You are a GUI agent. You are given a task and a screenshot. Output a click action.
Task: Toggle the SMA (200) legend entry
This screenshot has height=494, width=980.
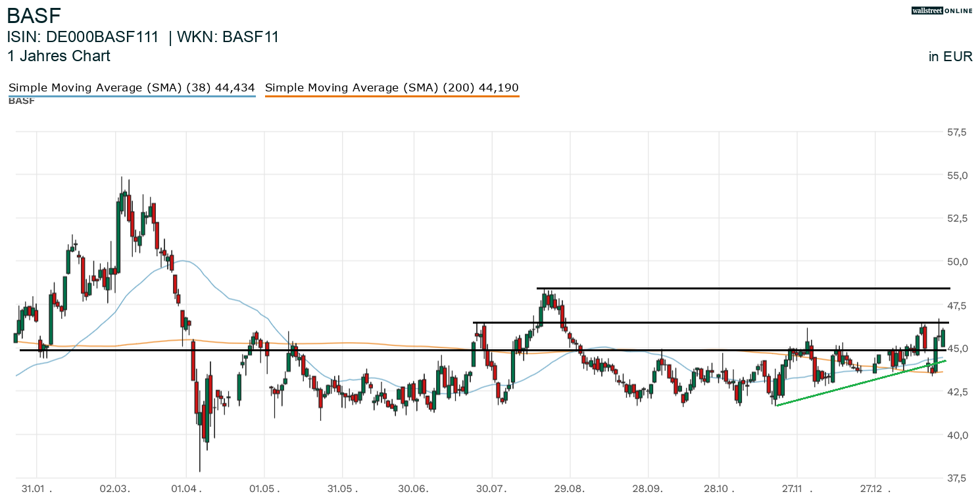click(392, 87)
